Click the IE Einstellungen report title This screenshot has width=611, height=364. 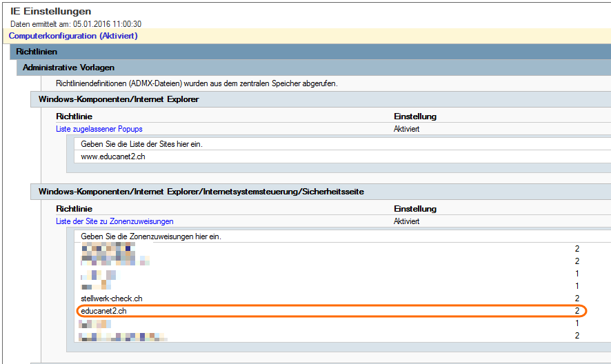pyautogui.click(x=50, y=12)
